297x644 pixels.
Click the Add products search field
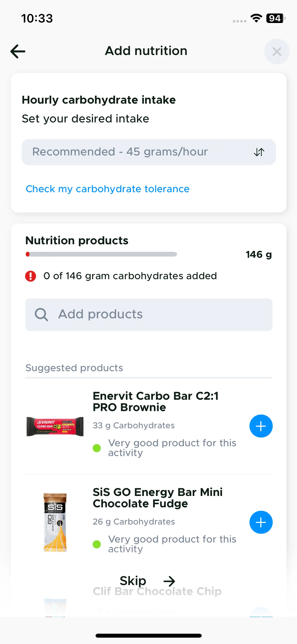click(x=149, y=315)
